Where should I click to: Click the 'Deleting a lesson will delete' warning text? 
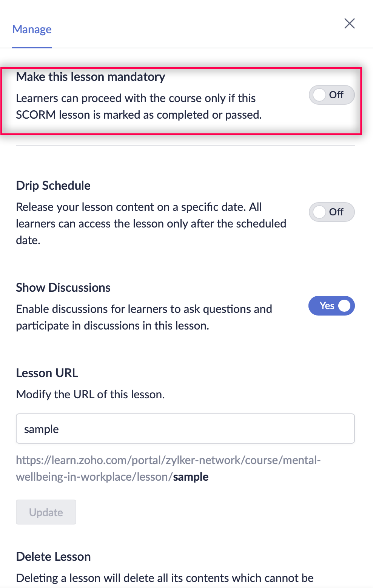[165, 578]
